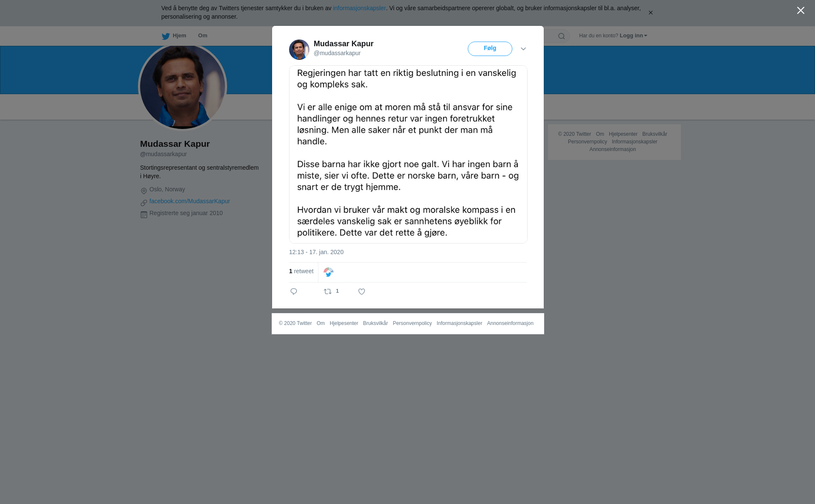Close the tweet overlay with X
The height and width of the screenshot is (504, 815).
(801, 11)
